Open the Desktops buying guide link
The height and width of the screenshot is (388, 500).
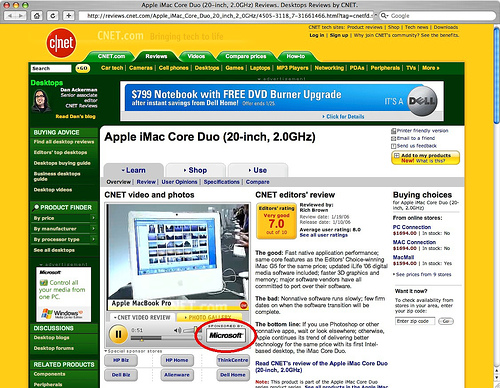pyautogui.click(x=62, y=163)
